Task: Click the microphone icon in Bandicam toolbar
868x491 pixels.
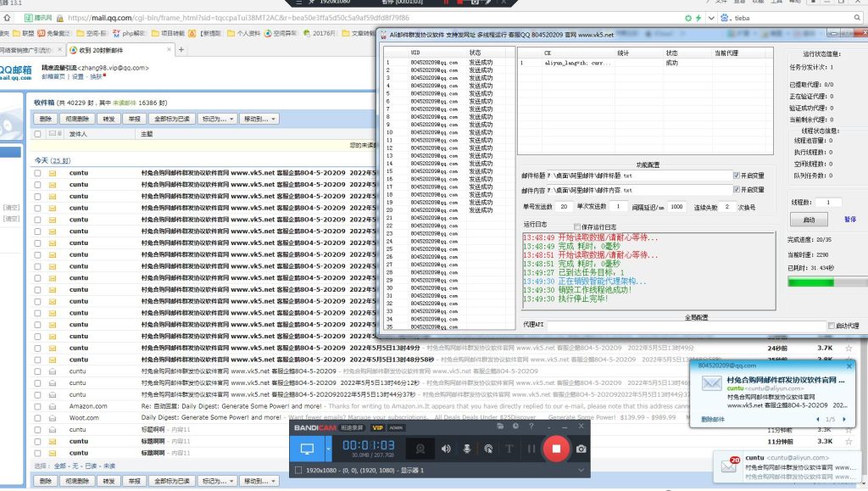Action: tap(466, 449)
